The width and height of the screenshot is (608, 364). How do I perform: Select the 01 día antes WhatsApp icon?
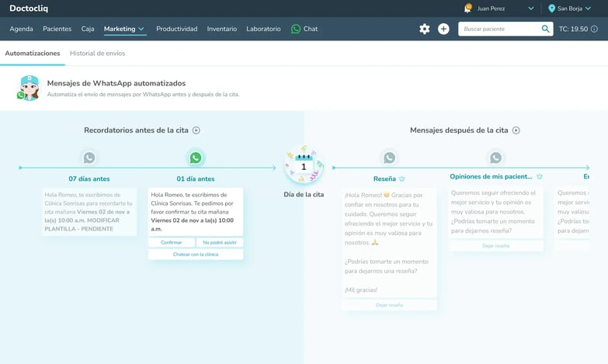tap(196, 158)
